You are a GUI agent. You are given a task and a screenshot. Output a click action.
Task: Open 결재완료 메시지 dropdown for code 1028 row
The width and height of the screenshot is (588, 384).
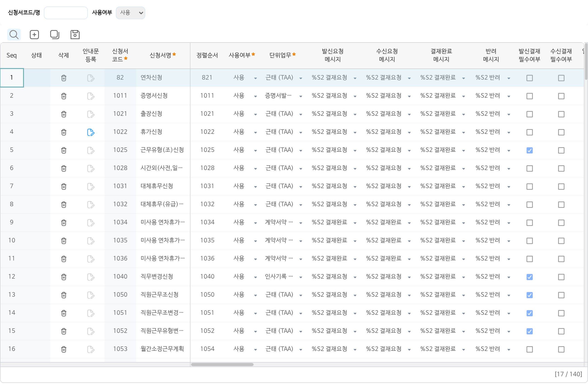point(463,168)
